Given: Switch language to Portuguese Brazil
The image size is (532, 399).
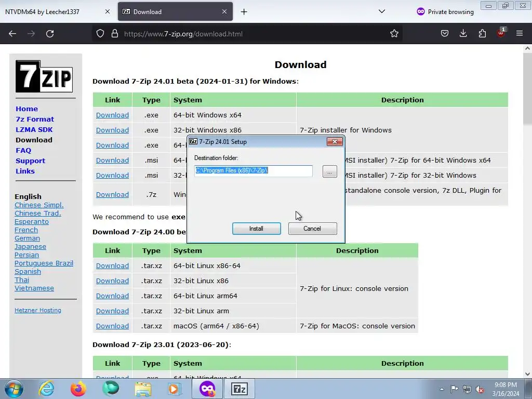Looking at the screenshot, I should click(x=44, y=263).
